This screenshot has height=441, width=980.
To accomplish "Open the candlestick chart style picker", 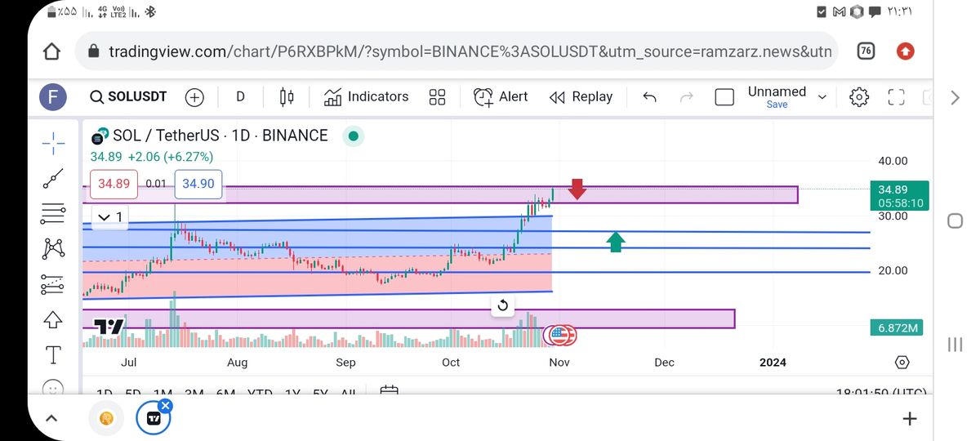I will tap(287, 97).
